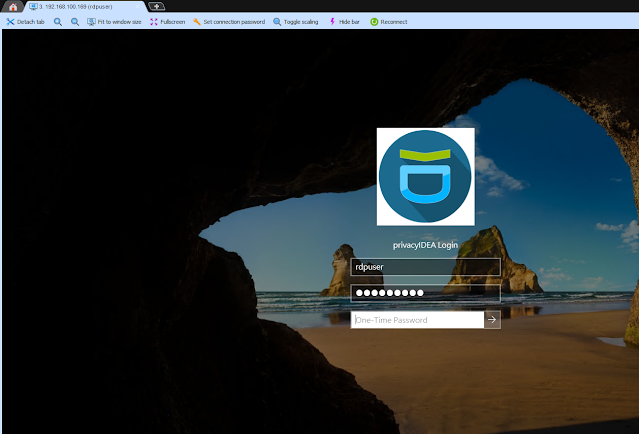Submit login with the arrow button
This screenshot has height=434, width=639.
pos(492,320)
